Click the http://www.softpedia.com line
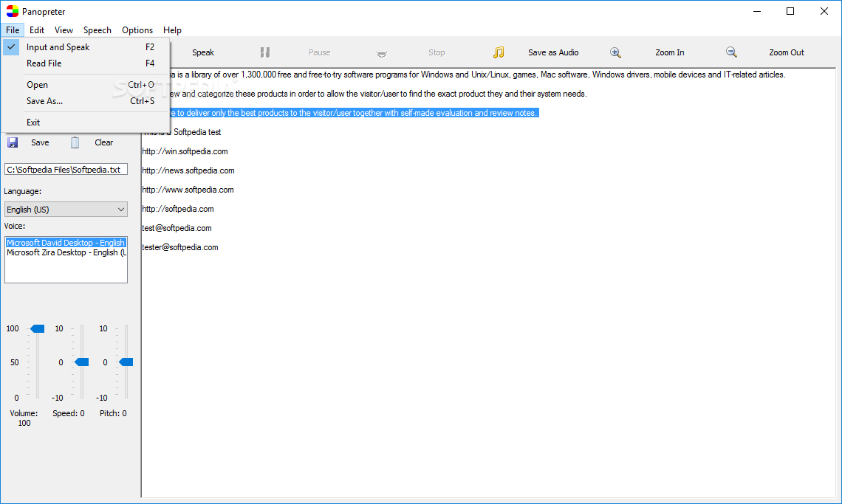 [x=188, y=190]
